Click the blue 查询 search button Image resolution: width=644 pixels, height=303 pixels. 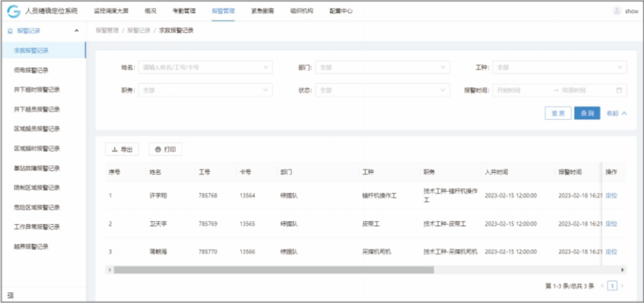click(587, 113)
